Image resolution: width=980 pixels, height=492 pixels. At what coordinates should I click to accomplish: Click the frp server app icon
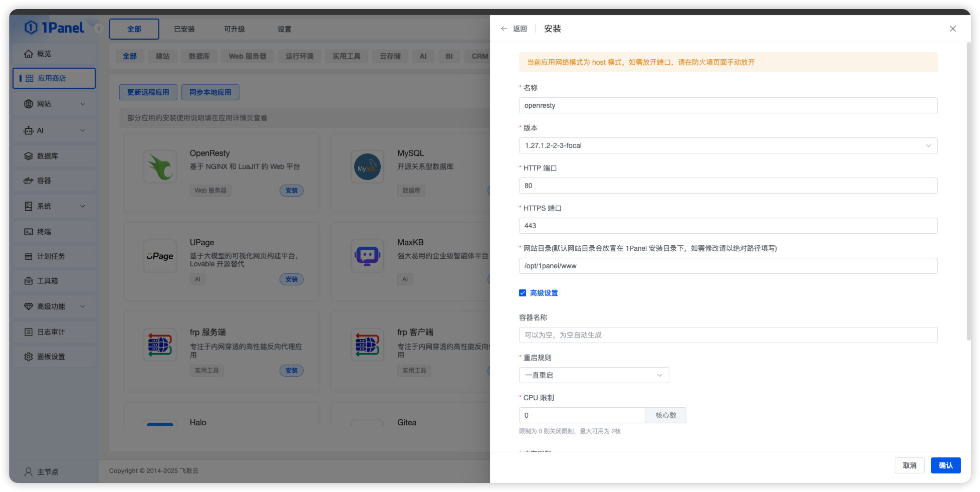[160, 345]
